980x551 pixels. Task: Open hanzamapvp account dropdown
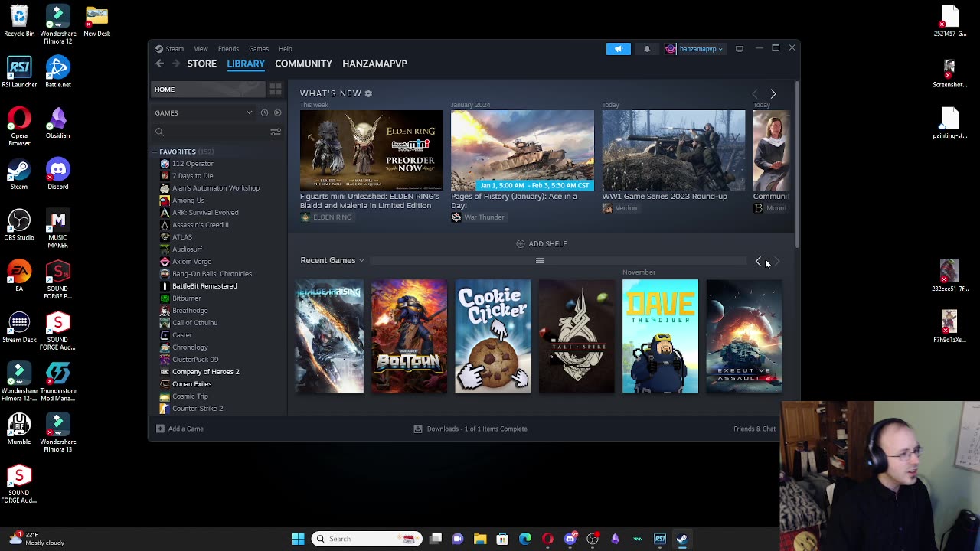(x=694, y=49)
